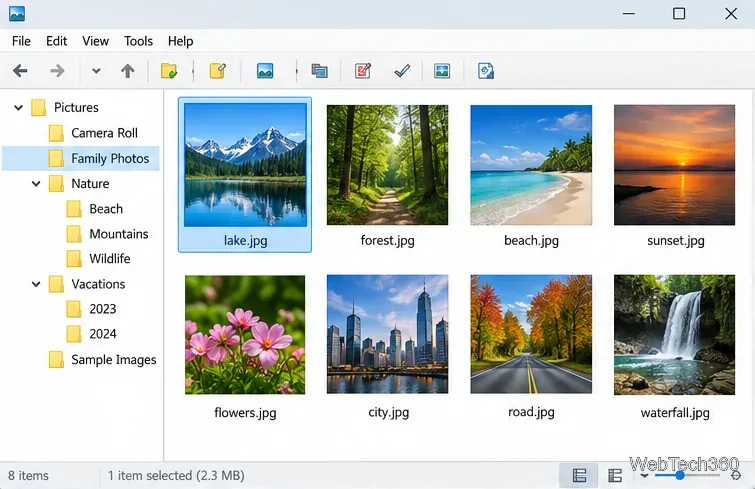Open the Sample Images folder
Screen dimensions: 755x489
point(114,360)
